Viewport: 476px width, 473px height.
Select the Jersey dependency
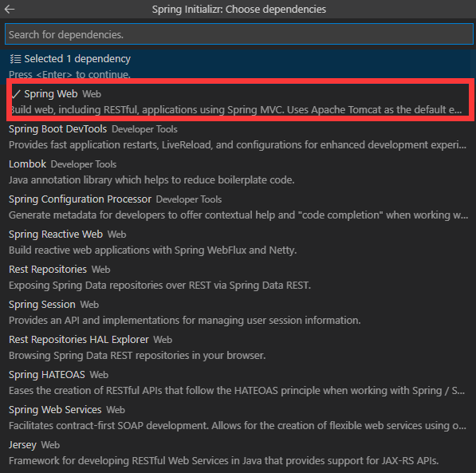(x=238, y=453)
